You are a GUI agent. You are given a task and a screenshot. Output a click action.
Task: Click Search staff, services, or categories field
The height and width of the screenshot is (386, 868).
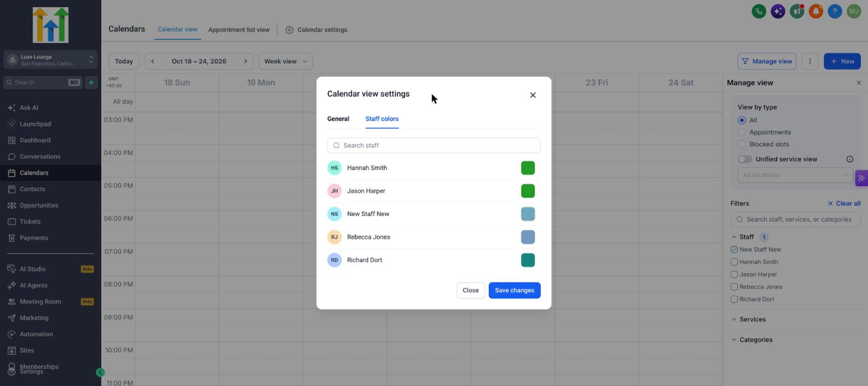pos(795,219)
